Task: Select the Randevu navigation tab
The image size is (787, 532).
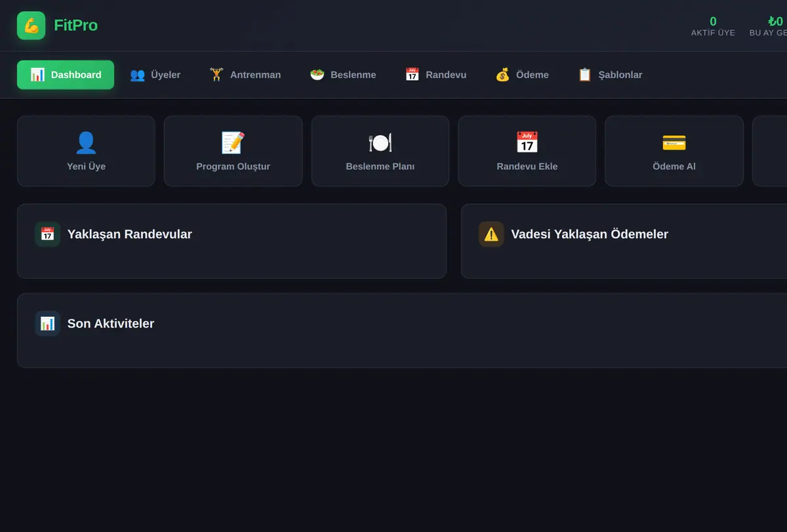Action: tap(435, 75)
